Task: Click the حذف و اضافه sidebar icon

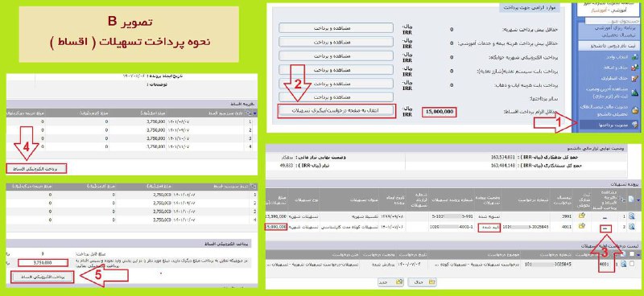Action: click(635, 68)
